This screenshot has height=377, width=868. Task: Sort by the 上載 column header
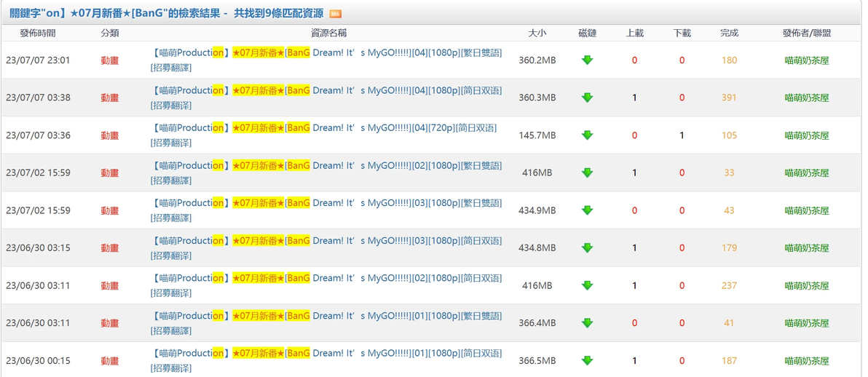point(634,33)
